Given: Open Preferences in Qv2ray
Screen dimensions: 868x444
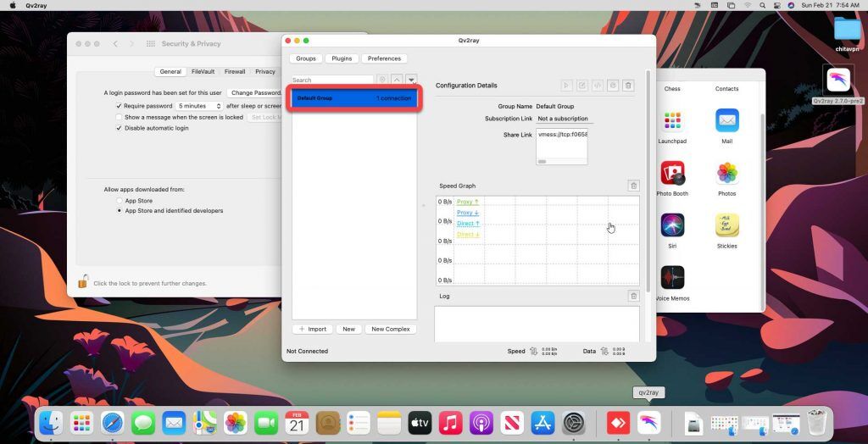Looking at the screenshot, I should [x=384, y=58].
